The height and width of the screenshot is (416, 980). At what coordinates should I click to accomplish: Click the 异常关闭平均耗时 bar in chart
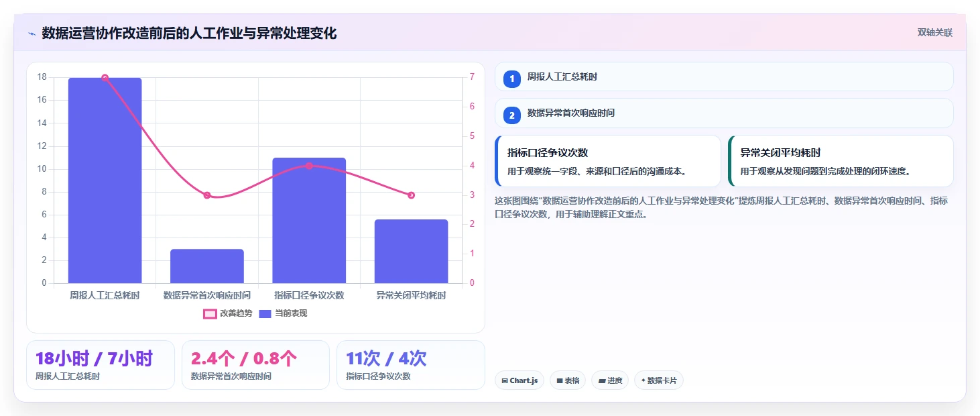tap(411, 252)
